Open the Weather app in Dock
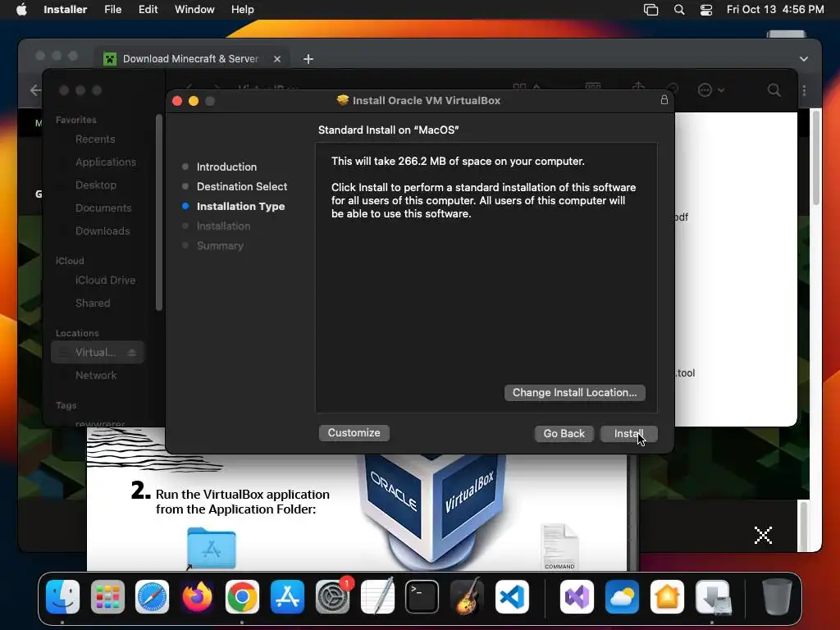 pos(622,597)
